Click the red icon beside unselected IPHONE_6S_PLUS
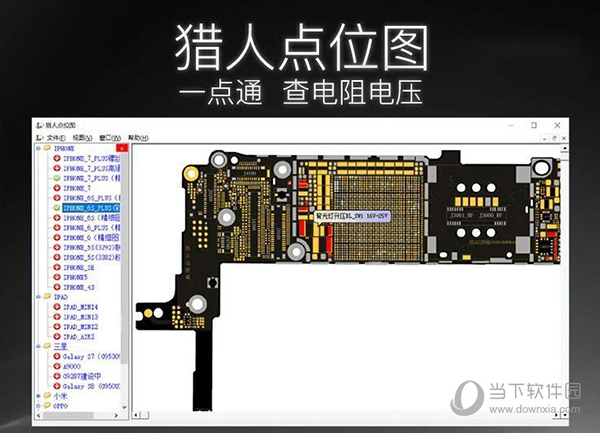The height and width of the screenshot is (433, 600). pyautogui.click(x=57, y=198)
